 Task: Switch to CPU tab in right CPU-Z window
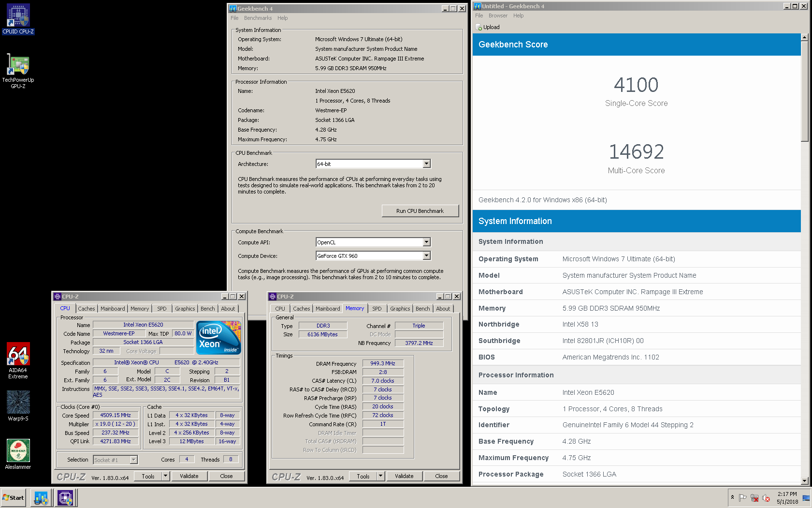280,309
